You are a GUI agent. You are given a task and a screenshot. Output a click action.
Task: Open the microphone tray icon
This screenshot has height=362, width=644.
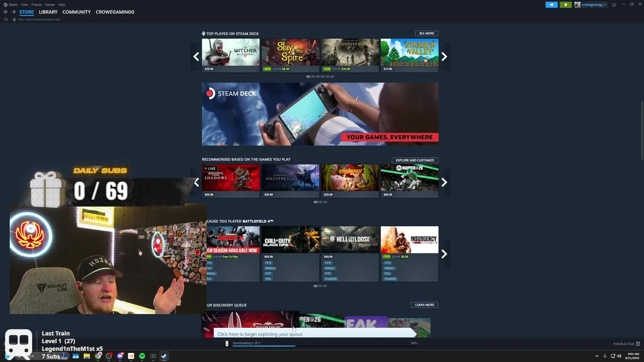[605, 356]
